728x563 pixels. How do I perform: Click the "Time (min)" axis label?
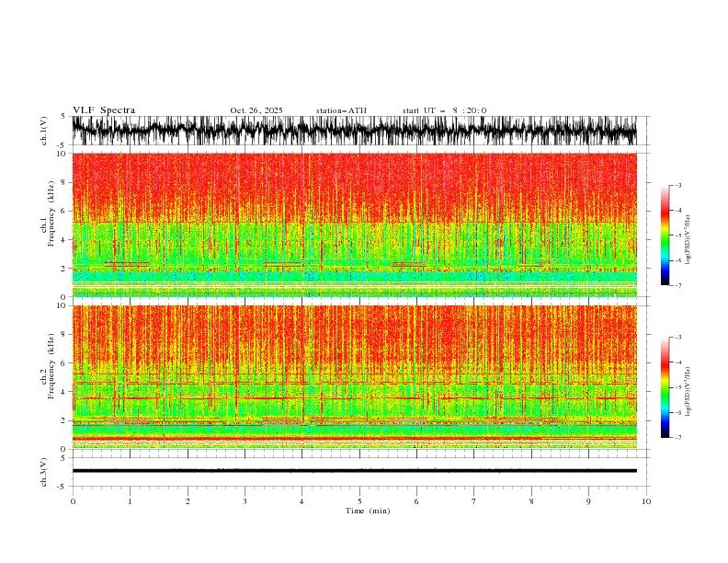tap(368, 511)
